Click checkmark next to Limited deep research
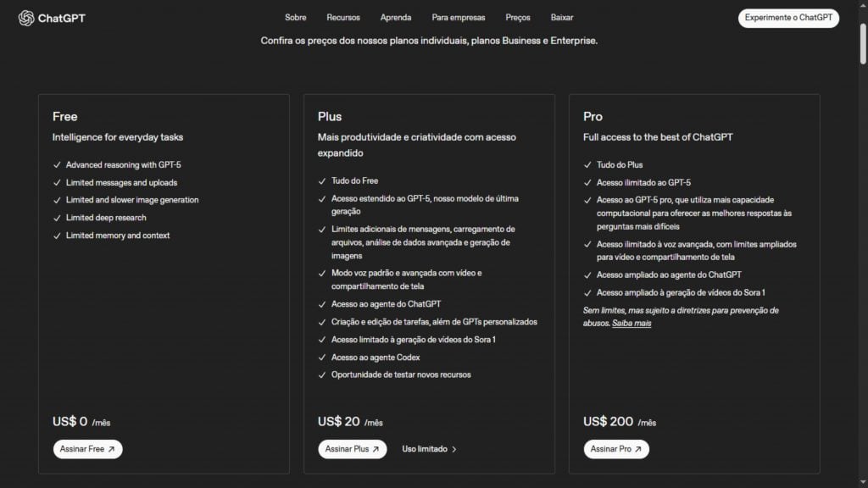 57,218
